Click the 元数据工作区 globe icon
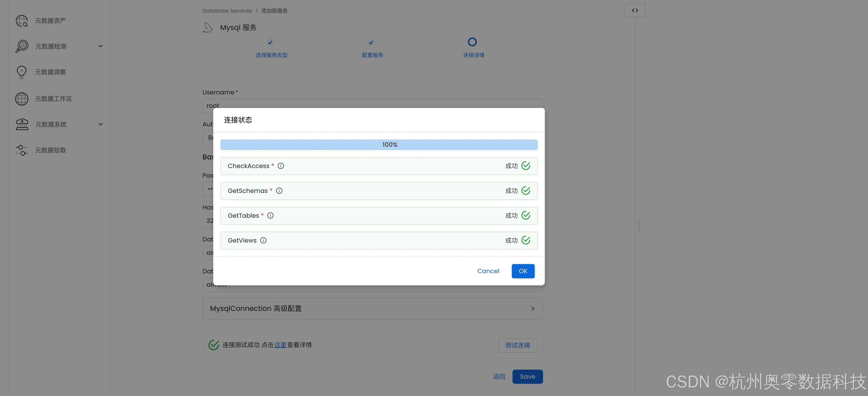Image resolution: width=868 pixels, height=396 pixels. click(x=22, y=99)
